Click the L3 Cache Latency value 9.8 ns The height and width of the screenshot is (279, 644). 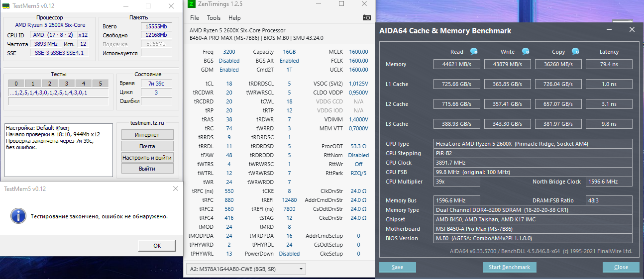coord(609,124)
